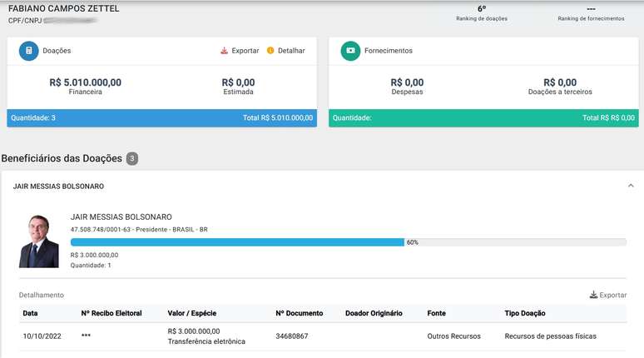The width and height of the screenshot is (644, 358).
Task: Click the 60% donation progress bar
Action: click(349, 242)
